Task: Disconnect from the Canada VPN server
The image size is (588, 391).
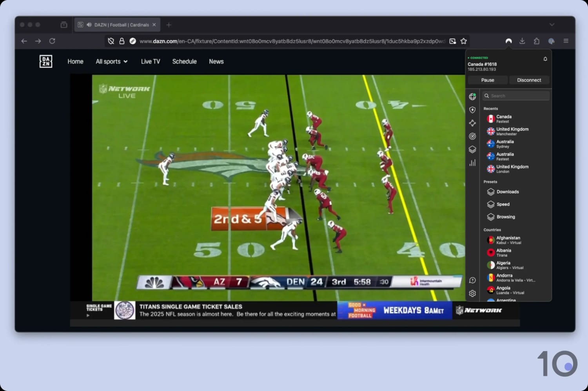Action: point(529,80)
